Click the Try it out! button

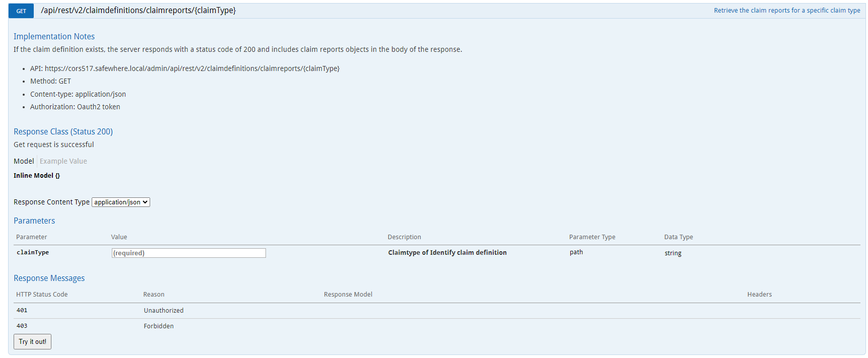(x=32, y=341)
